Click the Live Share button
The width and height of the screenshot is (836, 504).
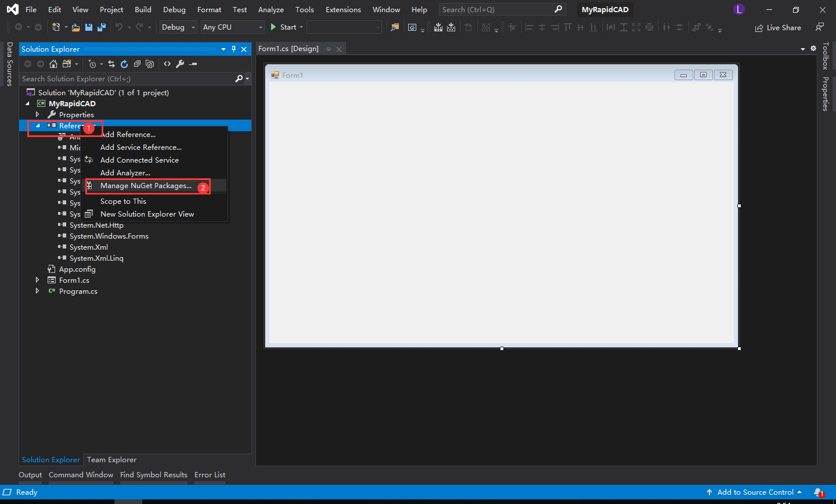click(x=778, y=27)
